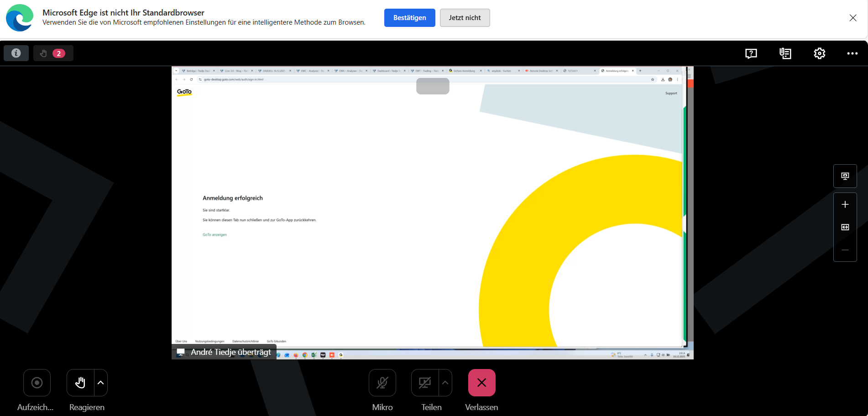Fit shared screen to width

pyautogui.click(x=845, y=227)
